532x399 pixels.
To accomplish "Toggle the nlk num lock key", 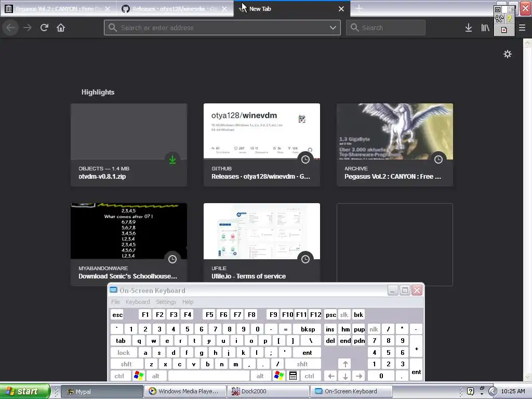I will (374, 329).
